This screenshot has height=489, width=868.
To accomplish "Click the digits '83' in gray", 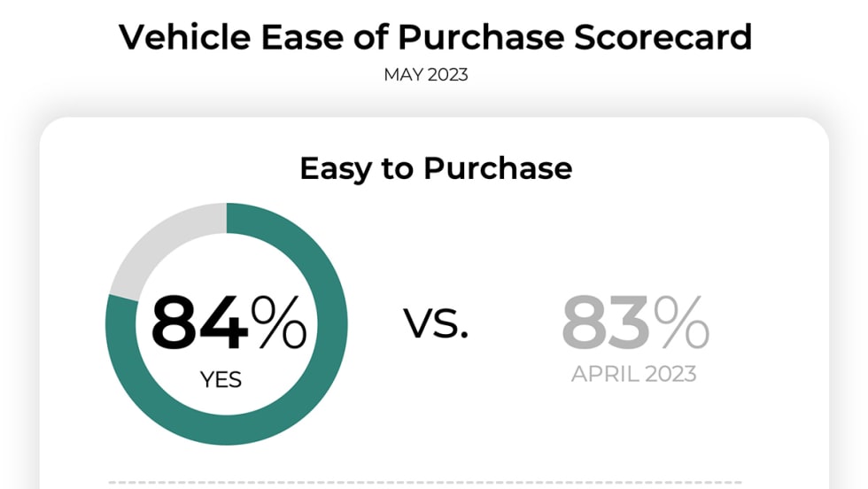I will point(606,323).
